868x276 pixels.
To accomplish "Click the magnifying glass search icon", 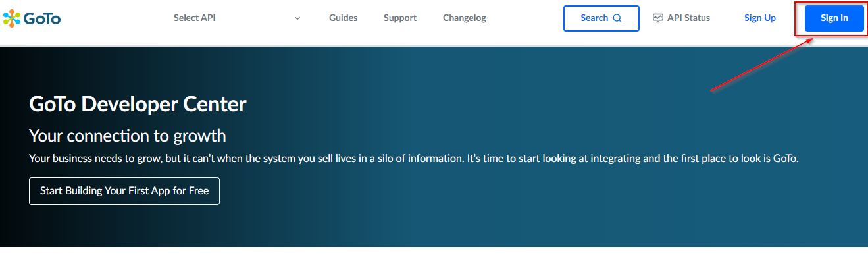I will point(617,18).
